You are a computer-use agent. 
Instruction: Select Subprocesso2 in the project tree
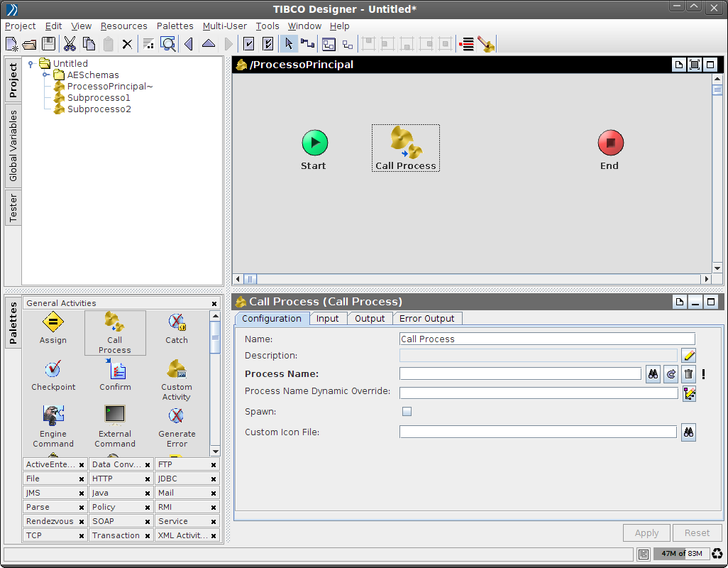pos(99,109)
